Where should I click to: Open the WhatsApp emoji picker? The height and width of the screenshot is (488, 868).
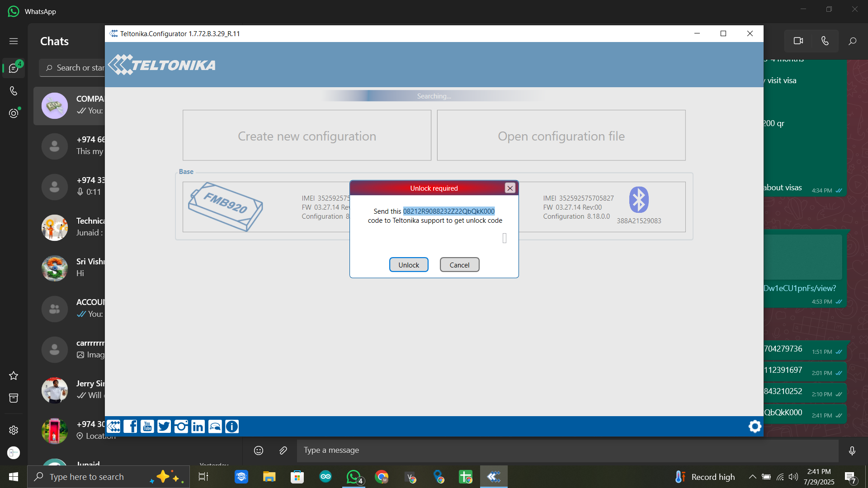tap(259, 450)
